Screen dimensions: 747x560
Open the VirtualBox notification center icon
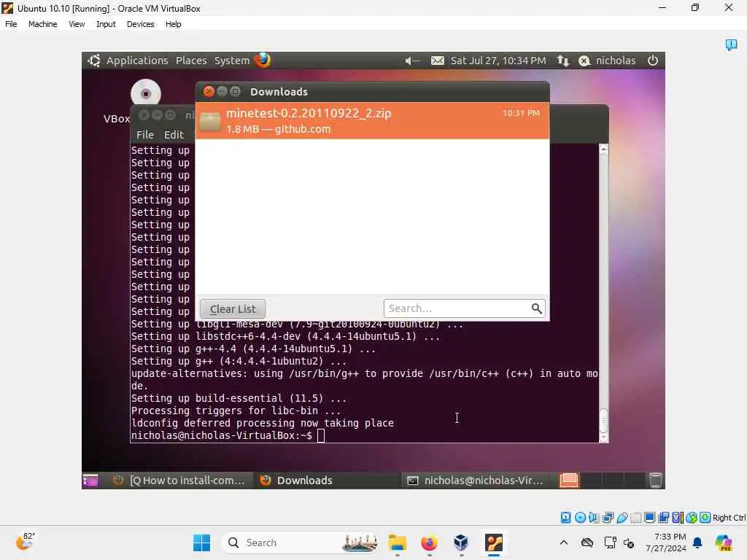[731, 44]
